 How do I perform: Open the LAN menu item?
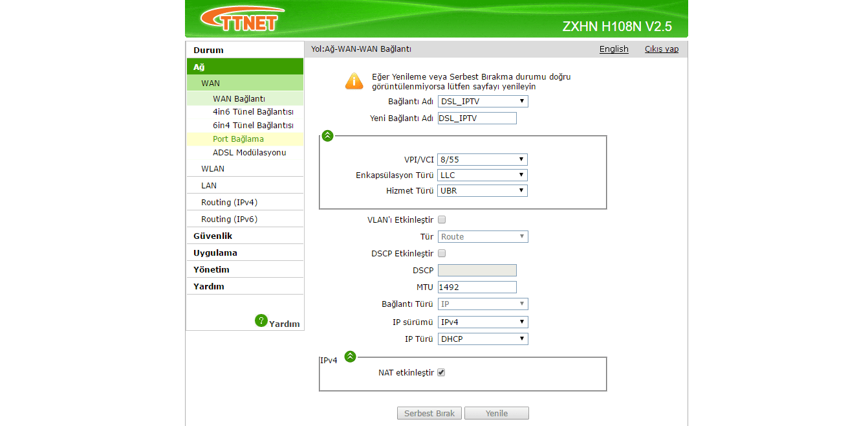click(245, 185)
